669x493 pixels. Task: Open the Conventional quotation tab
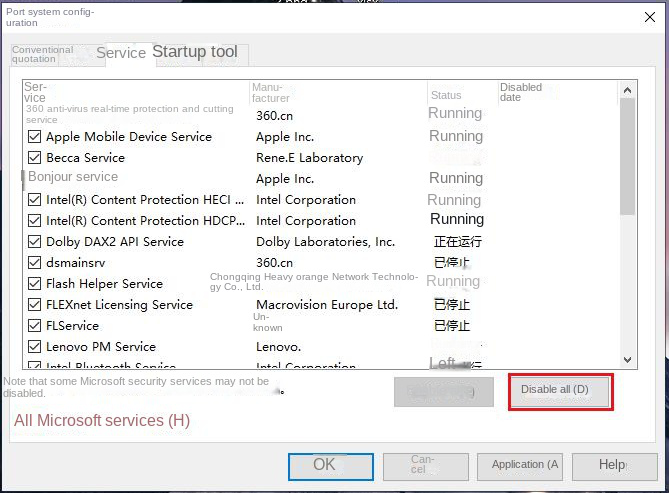[x=42, y=54]
